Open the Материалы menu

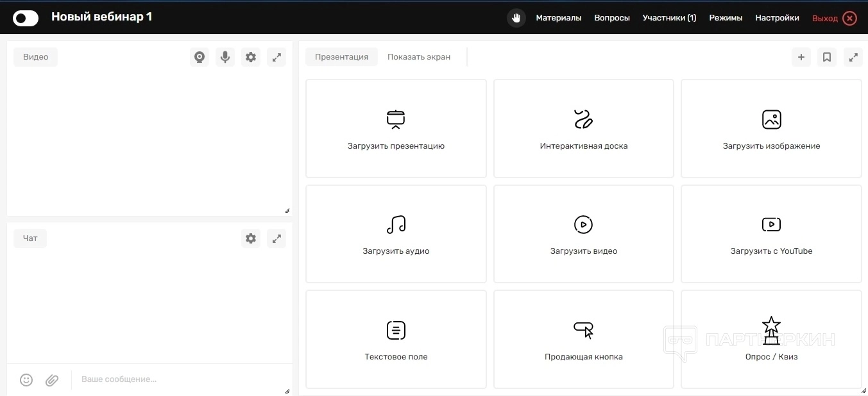pos(558,18)
